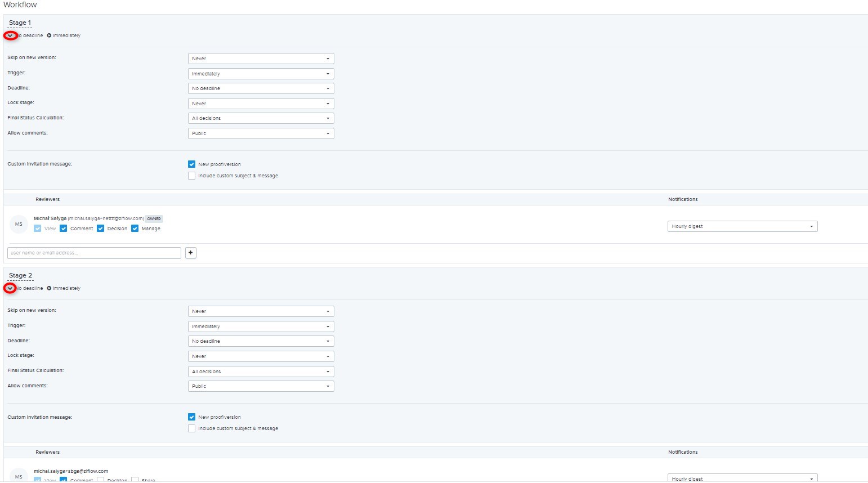Open Stage 2 Lock stage dropdown

(261, 356)
